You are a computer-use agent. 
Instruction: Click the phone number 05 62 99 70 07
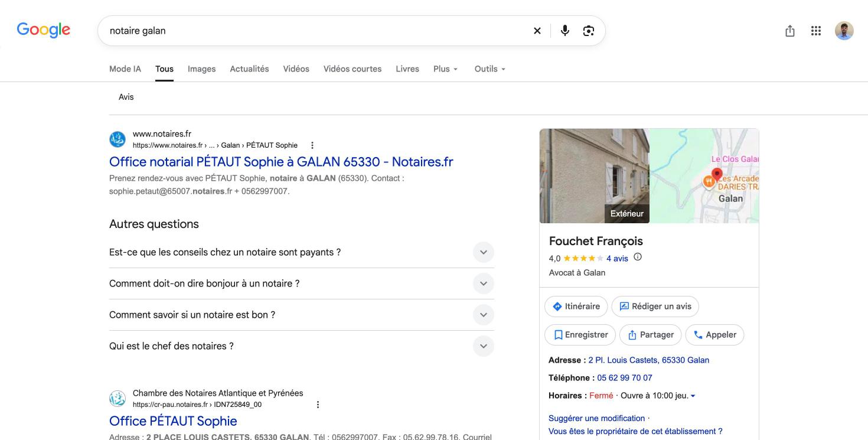(x=625, y=378)
